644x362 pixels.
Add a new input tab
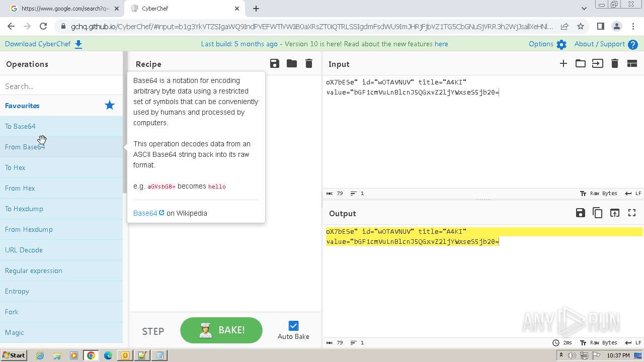point(563,63)
